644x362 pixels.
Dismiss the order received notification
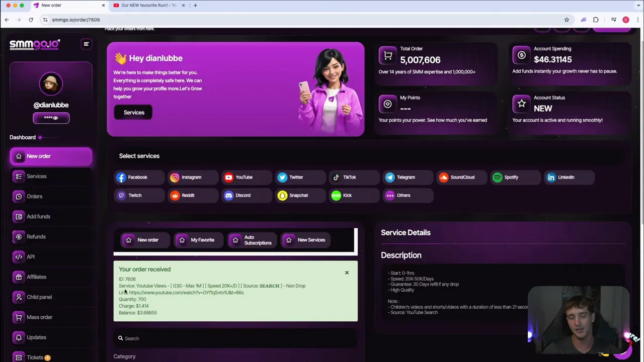[x=347, y=273]
